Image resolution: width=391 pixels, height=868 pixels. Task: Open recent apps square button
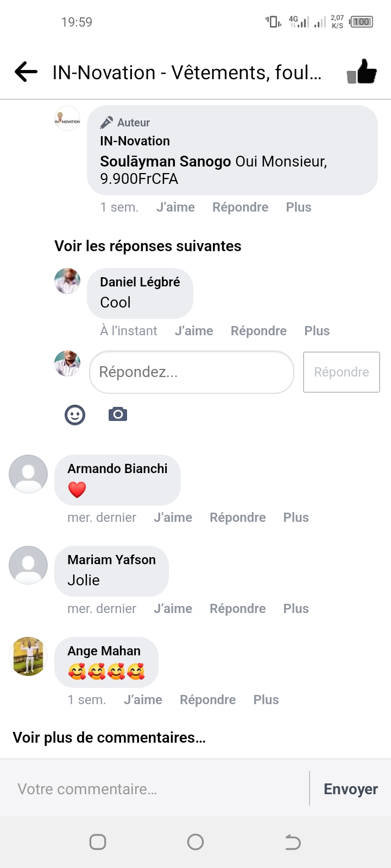[x=98, y=842]
